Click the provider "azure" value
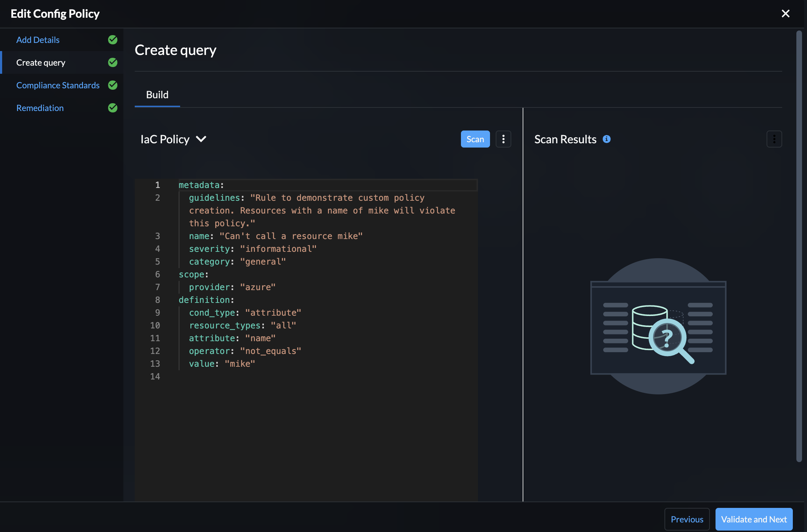The image size is (807, 532). (258, 287)
